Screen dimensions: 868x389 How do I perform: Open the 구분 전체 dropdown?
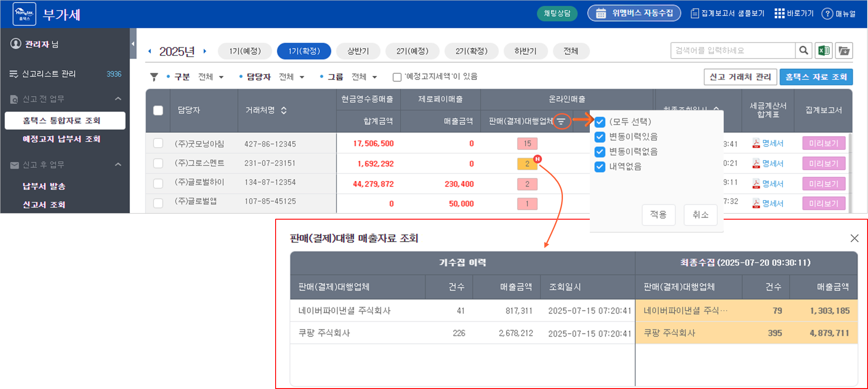(x=211, y=77)
